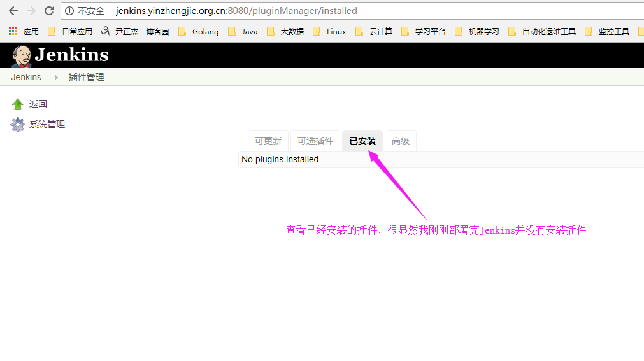The image size is (644, 361).
Task: Click the gear icon for system management
Action: pos(17,124)
